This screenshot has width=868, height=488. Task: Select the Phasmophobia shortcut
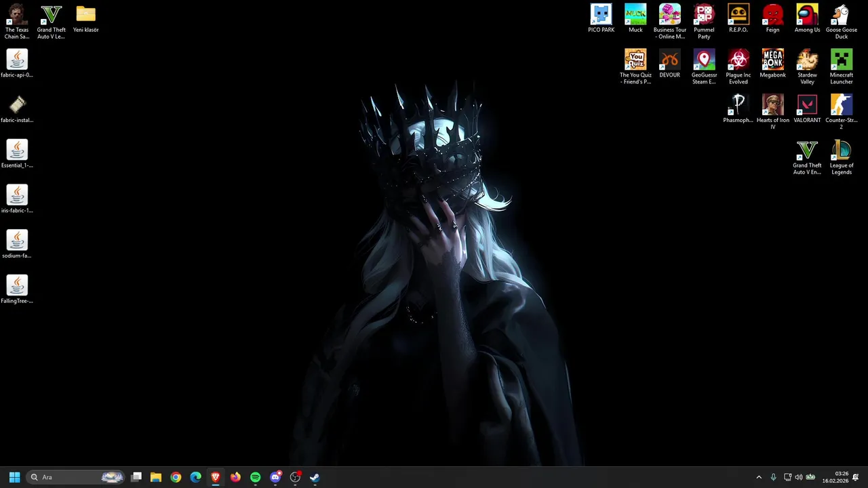[738, 109]
